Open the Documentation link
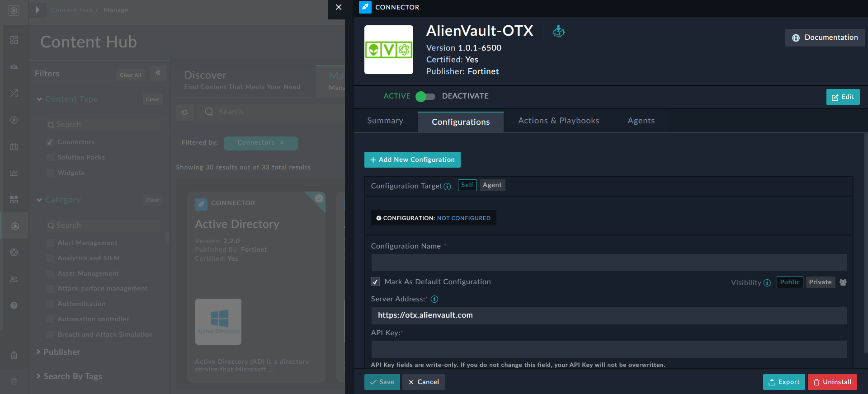The width and height of the screenshot is (868, 394). tap(825, 38)
